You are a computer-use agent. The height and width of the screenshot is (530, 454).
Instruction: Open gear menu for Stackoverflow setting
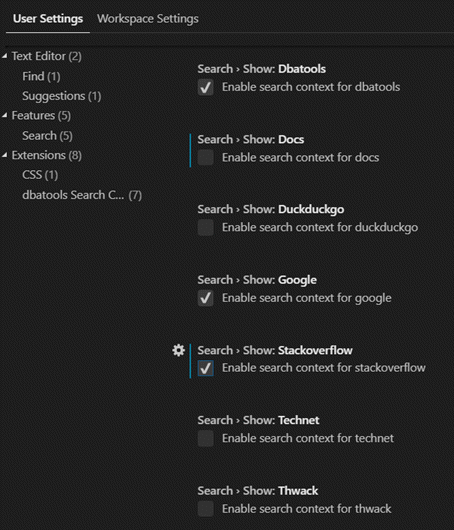click(178, 351)
